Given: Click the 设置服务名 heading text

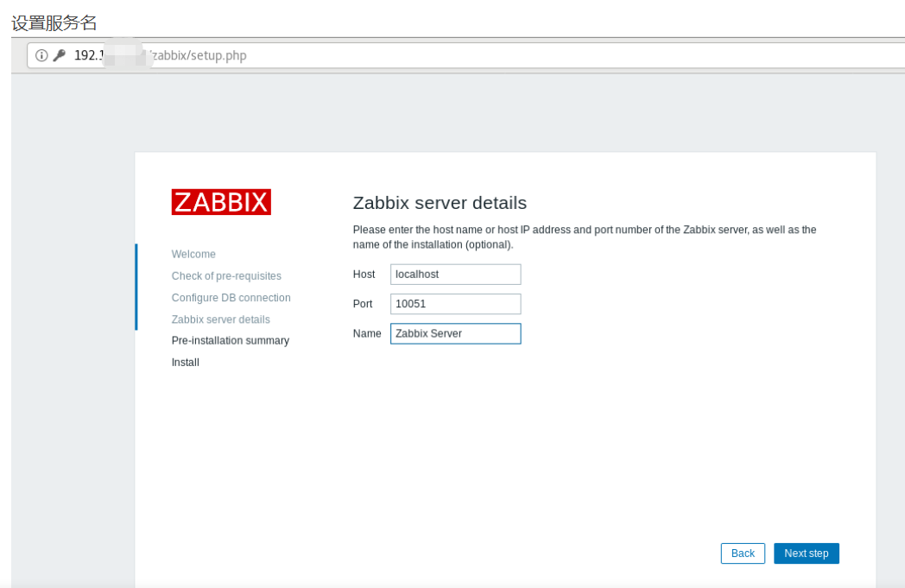Looking at the screenshot, I should (54, 23).
